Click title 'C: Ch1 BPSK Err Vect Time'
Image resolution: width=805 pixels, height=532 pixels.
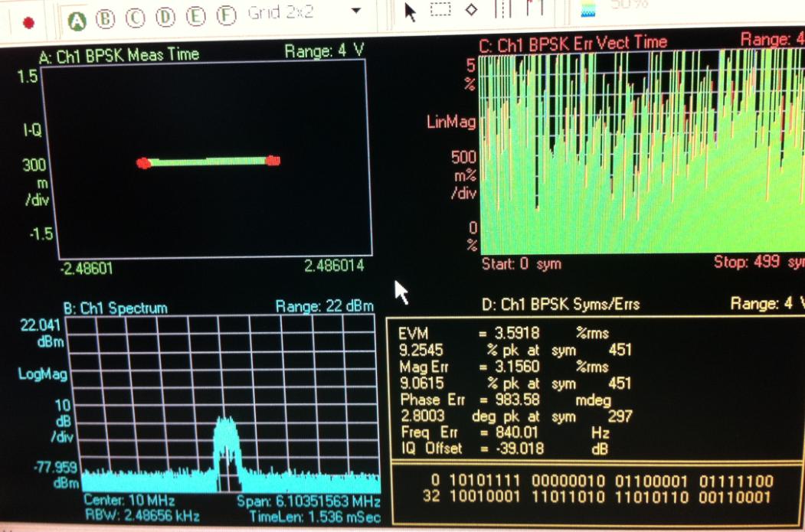pyautogui.click(x=573, y=44)
